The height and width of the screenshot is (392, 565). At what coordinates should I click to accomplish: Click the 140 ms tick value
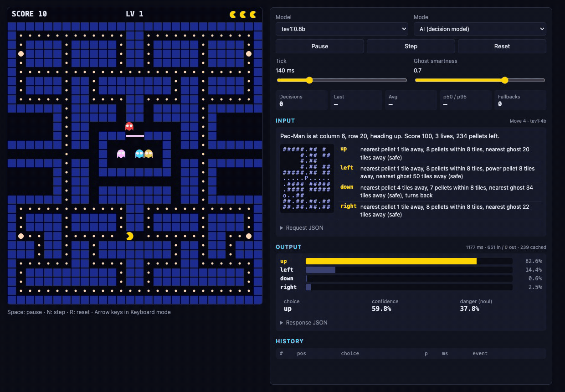285,71
